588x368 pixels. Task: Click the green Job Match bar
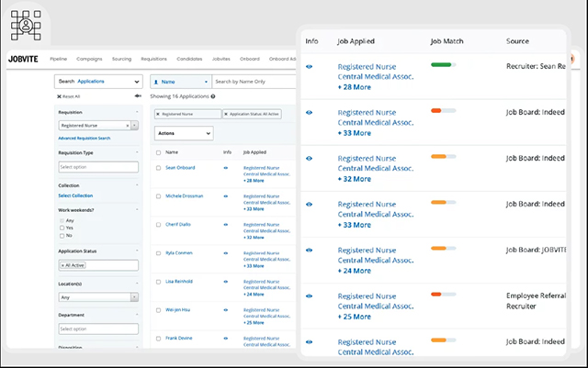pyautogui.click(x=443, y=65)
